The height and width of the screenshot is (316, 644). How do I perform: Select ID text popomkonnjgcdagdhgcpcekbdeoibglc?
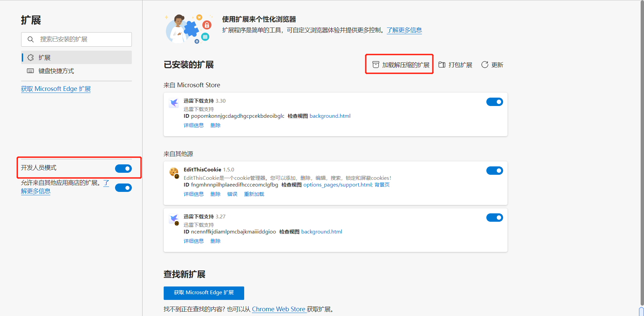tap(237, 116)
